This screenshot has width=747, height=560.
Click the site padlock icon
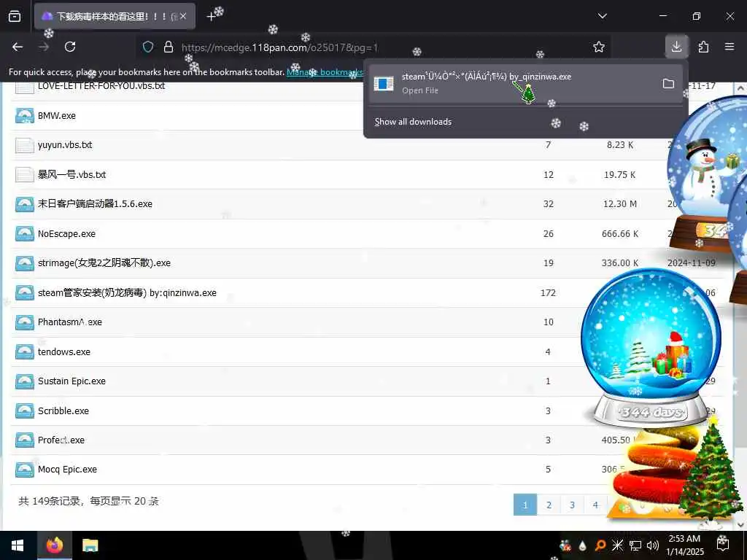(169, 47)
